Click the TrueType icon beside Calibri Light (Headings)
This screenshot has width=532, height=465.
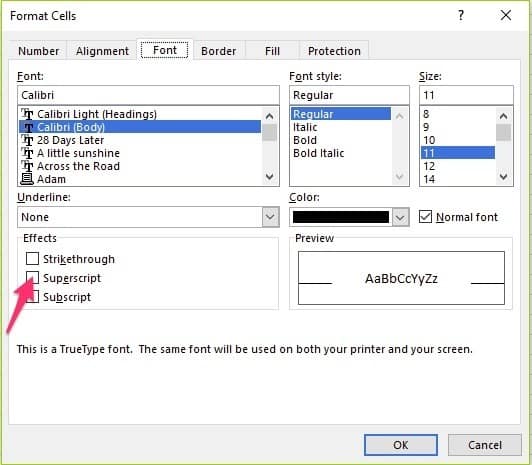tap(27, 114)
